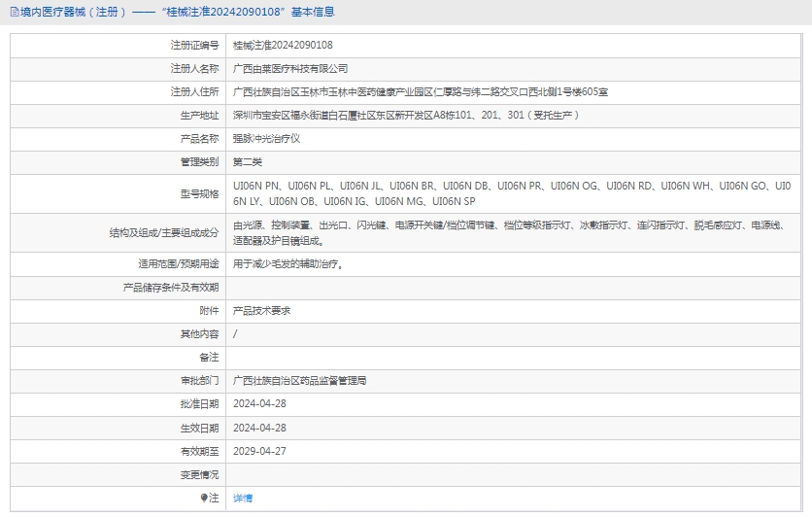The image size is (812, 517).
Task: Click the registrant address starting with 广西壮族自治区玉林市
Action: click(421, 91)
